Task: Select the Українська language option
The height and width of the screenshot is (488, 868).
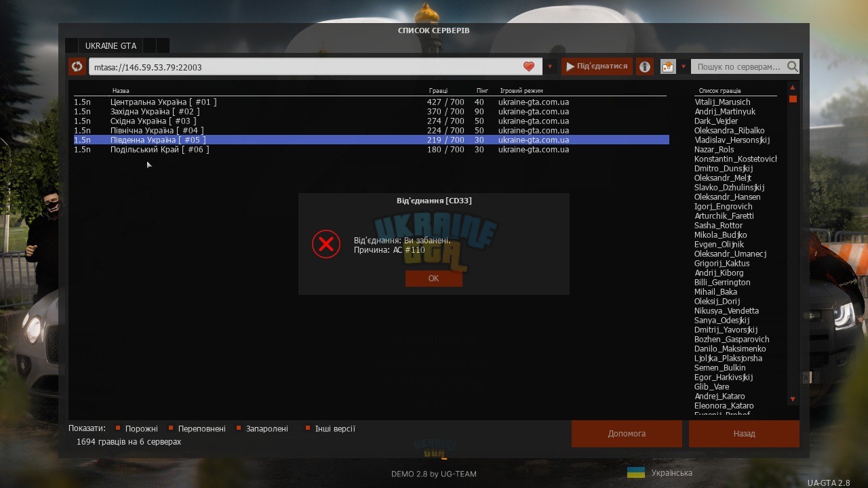Action: [x=671, y=472]
